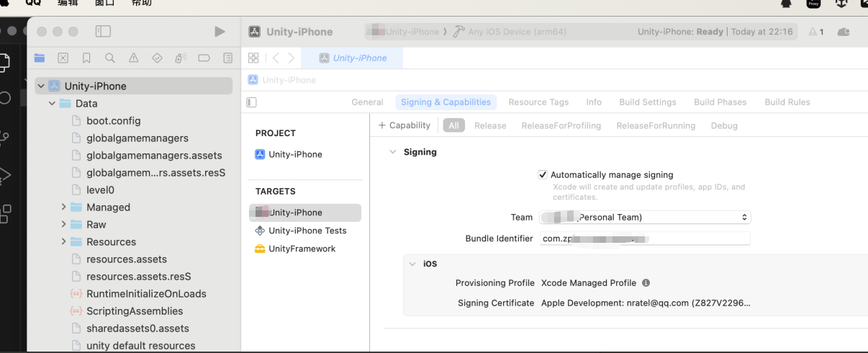Hide the project and targets list

tap(251, 102)
